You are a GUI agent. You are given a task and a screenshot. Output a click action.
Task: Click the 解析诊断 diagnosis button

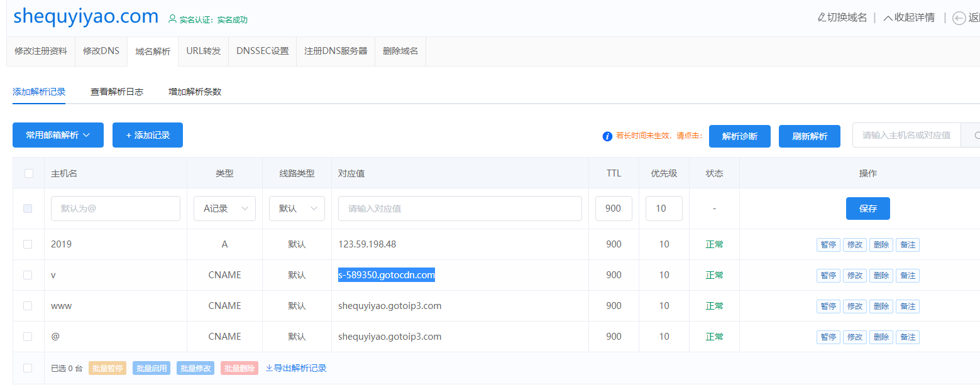[x=739, y=136]
